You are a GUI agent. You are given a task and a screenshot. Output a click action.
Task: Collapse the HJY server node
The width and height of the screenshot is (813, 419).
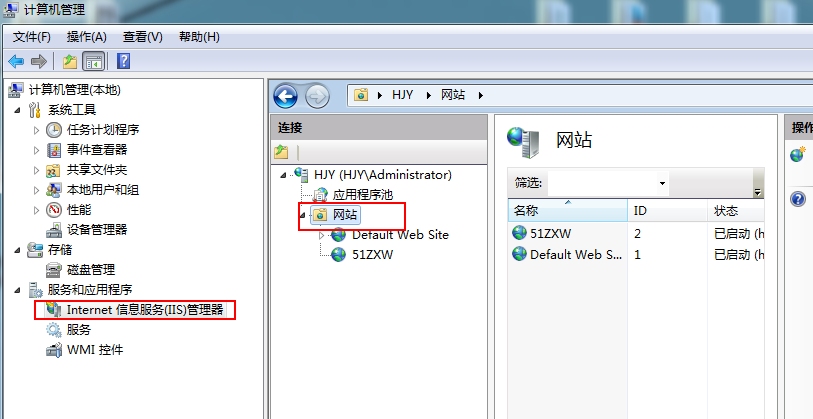coord(283,176)
